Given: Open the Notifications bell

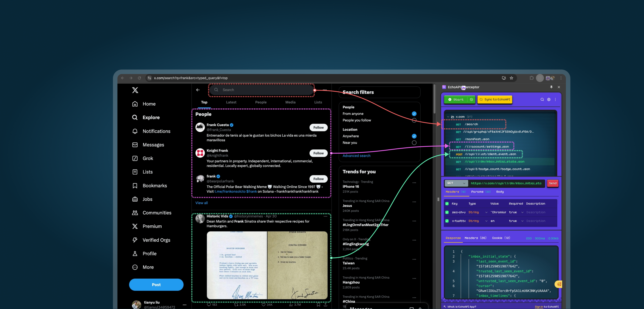Looking at the screenshot, I should pos(151,131).
